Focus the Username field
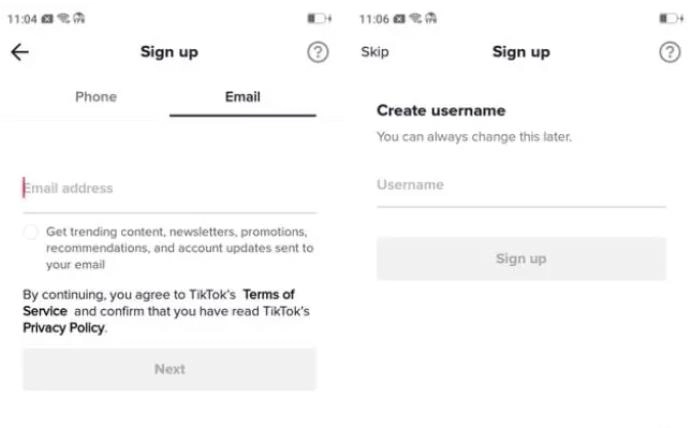Screen dimensions: 697x428 click(x=520, y=185)
